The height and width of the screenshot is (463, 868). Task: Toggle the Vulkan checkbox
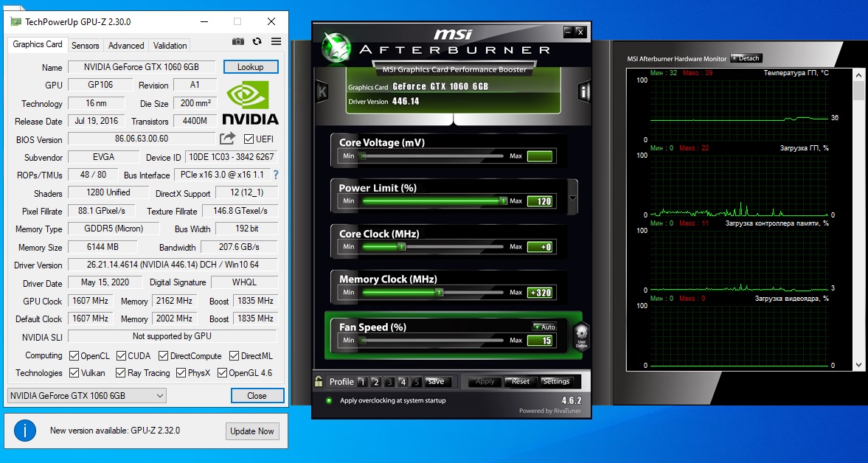click(74, 373)
